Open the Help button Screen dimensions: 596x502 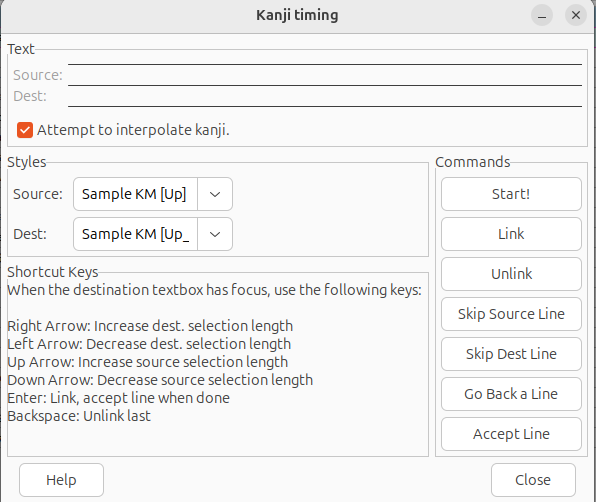point(62,480)
